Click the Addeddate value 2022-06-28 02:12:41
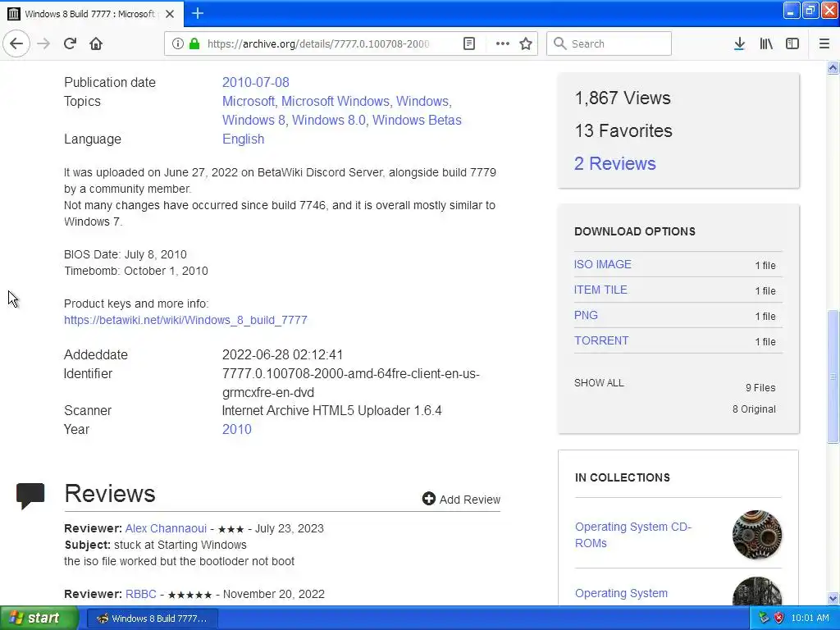The width and height of the screenshot is (840, 630). coord(282,355)
